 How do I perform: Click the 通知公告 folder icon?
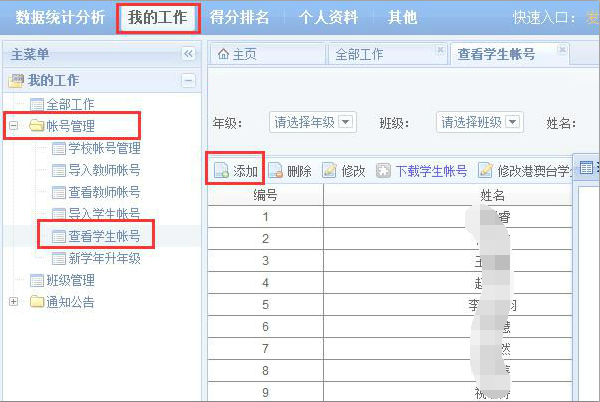click(37, 302)
